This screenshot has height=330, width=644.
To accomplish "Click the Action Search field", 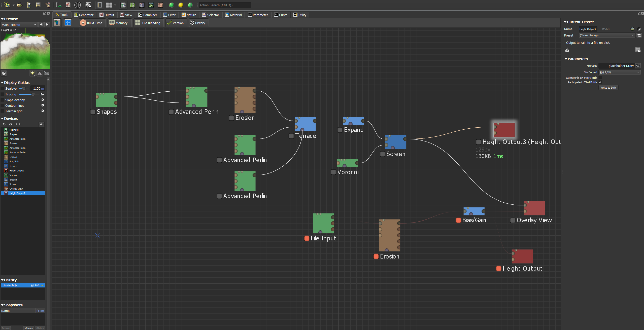I will (225, 5).
